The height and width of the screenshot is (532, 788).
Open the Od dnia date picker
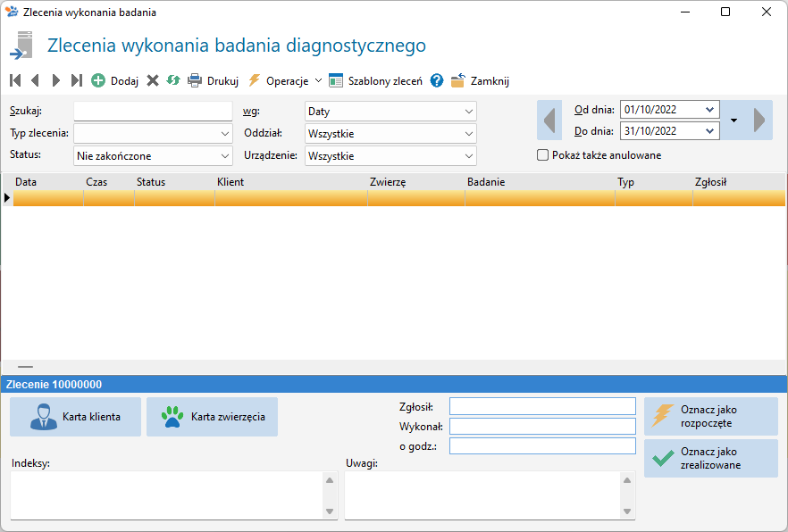tap(709, 110)
